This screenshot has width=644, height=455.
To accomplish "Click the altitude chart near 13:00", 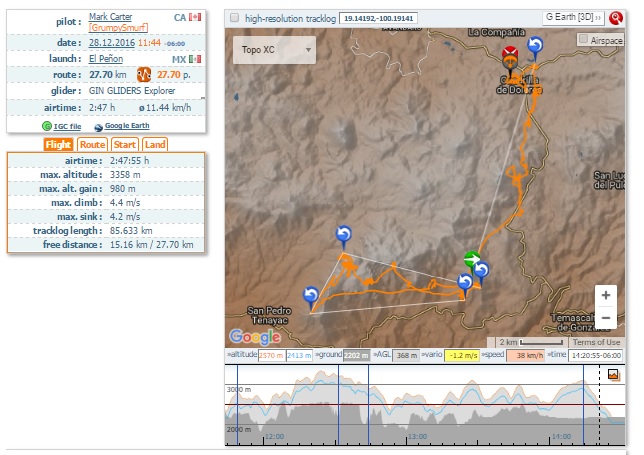I will pyautogui.click(x=418, y=410).
